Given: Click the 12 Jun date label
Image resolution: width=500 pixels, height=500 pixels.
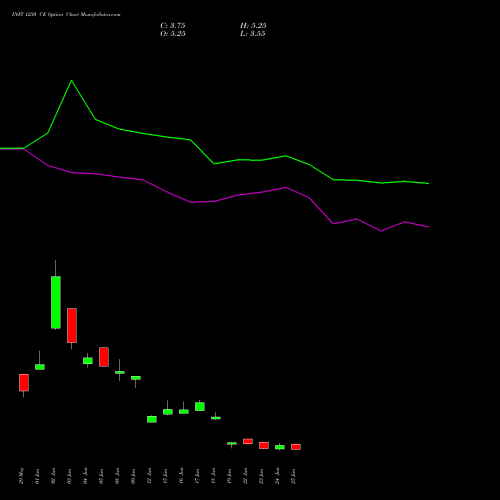Looking at the screenshot, I should (150, 476).
